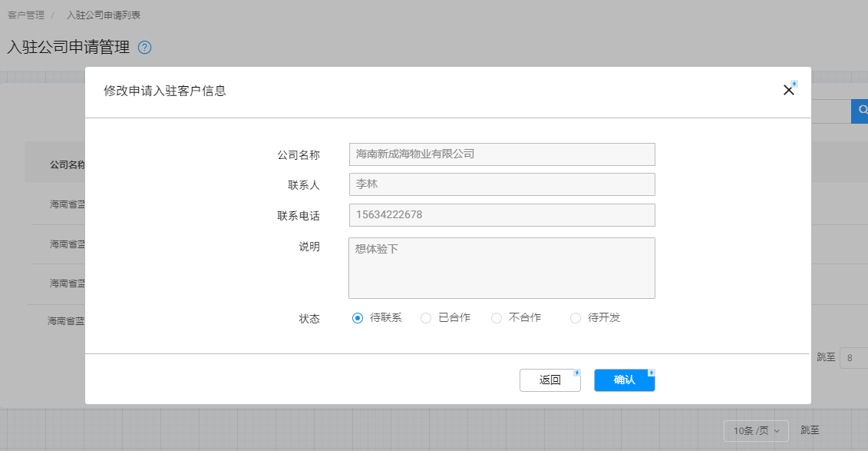Click the 公司名称 table column header
Viewport: 868px width, 451px height.
pyautogui.click(x=67, y=164)
